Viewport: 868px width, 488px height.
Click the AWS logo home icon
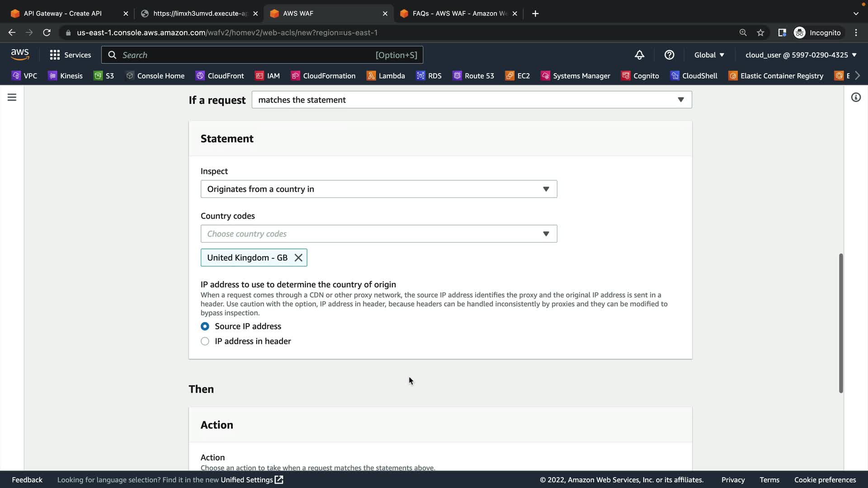pos(20,55)
